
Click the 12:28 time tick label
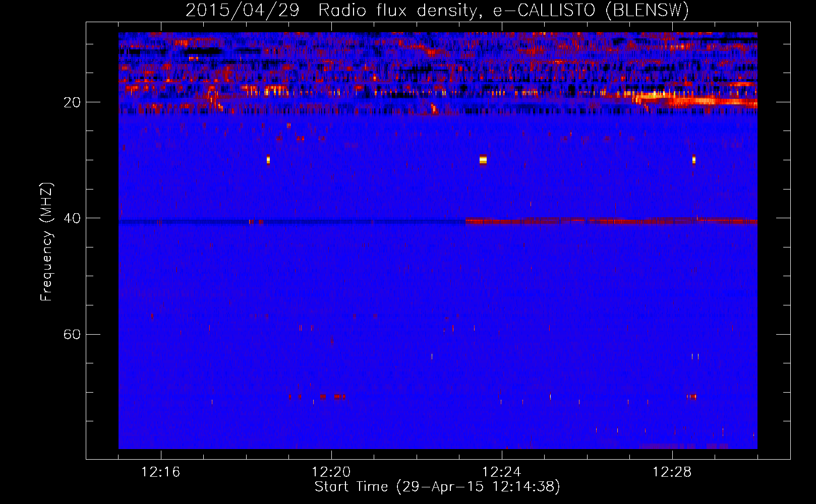pos(672,472)
